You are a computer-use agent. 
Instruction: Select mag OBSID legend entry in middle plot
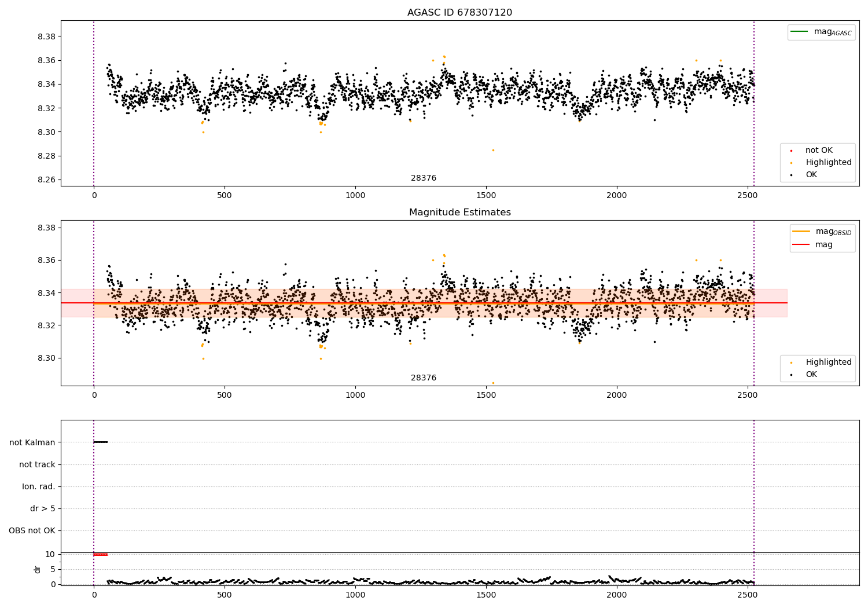822,232
